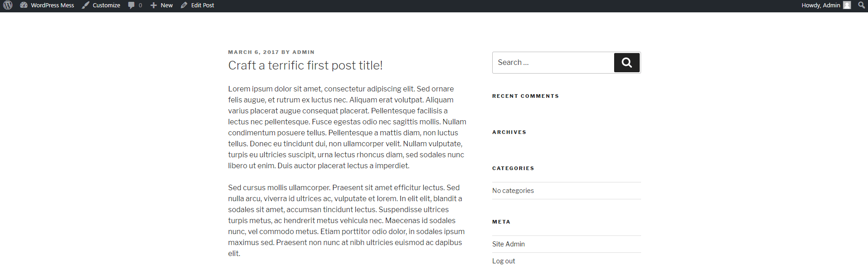
Task: Click the ADMIN author link in byline
Action: pyautogui.click(x=303, y=52)
